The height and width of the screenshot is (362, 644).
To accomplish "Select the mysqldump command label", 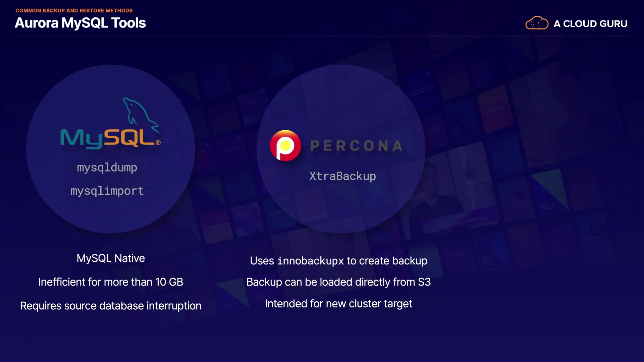I will point(107,167).
